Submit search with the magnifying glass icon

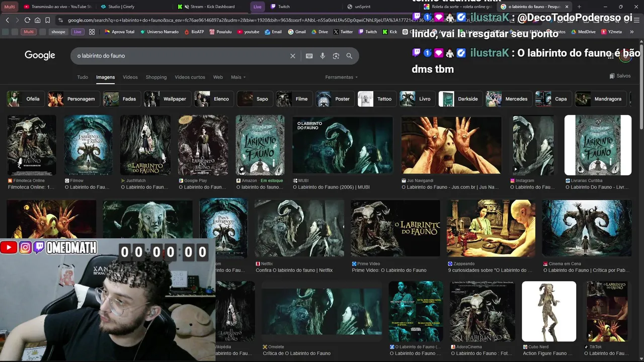coord(349,56)
